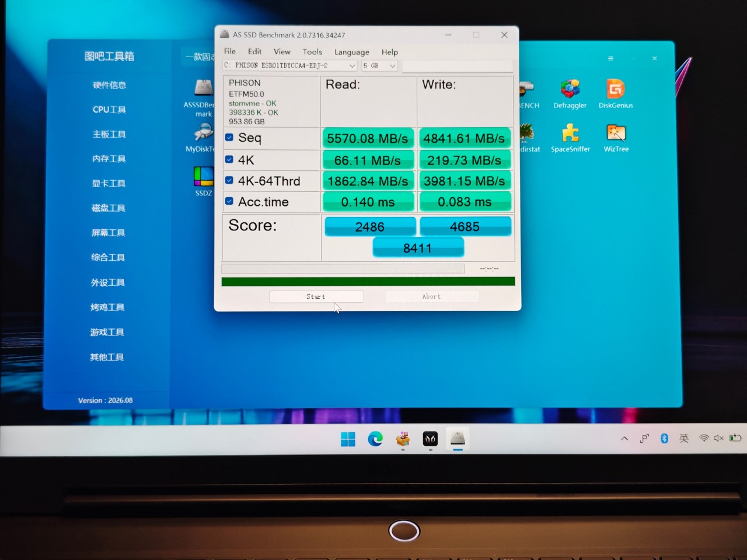Click the Seq read result 5570.08 MB/s
747x560 pixels.
point(368,139)
